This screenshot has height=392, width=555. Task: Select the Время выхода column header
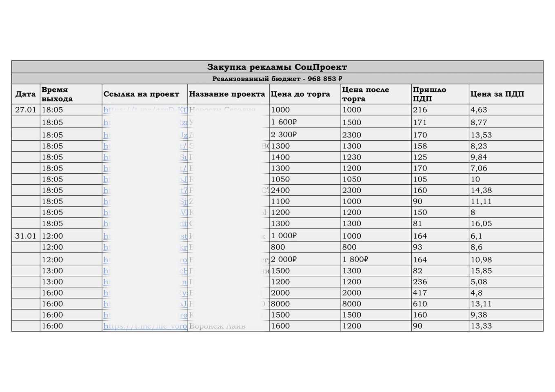71,94
